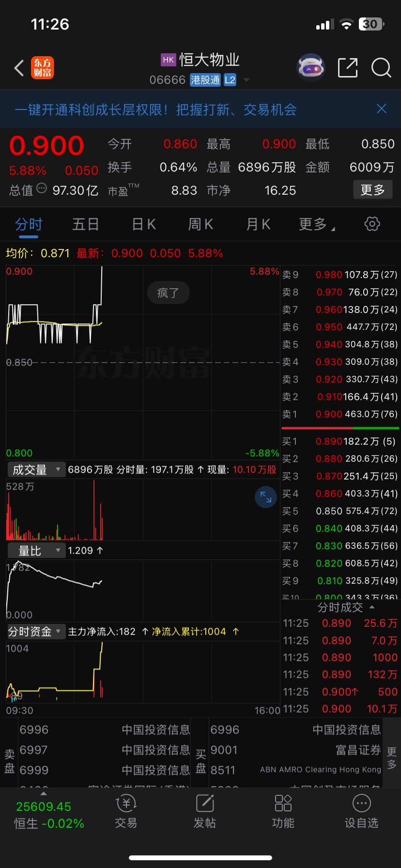Close the 科创成长层 banner
Screen dimensions: 401x868
[382, 108]
